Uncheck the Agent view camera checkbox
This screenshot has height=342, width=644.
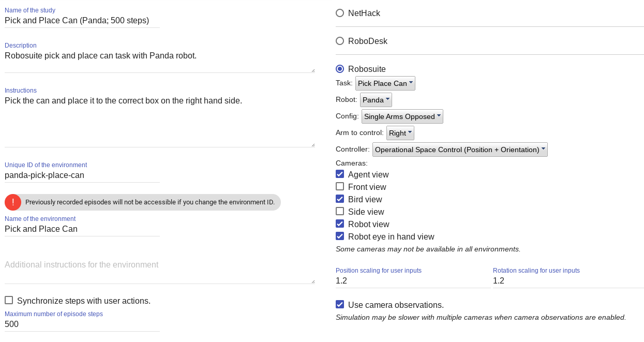tap(340, 174)
